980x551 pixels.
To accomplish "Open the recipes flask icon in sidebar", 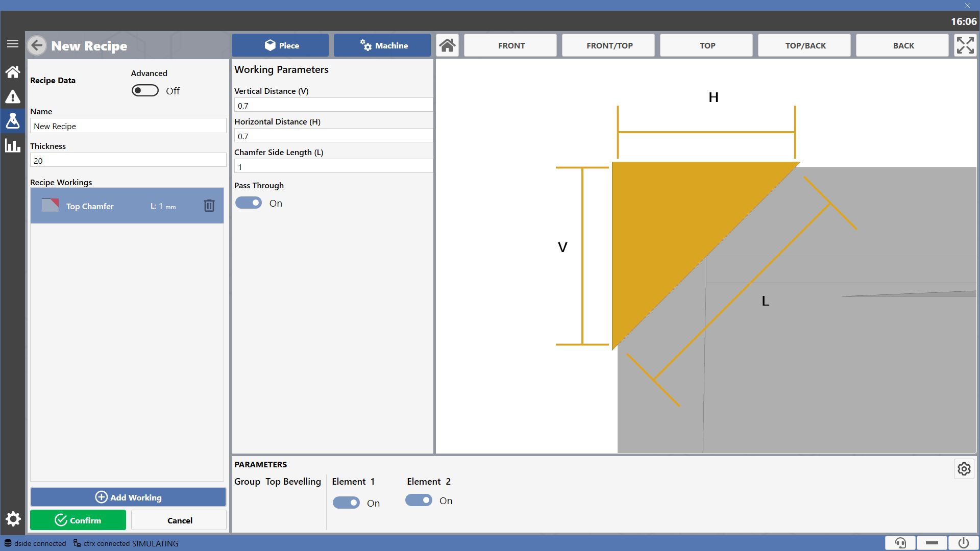I will coord(13,121).
